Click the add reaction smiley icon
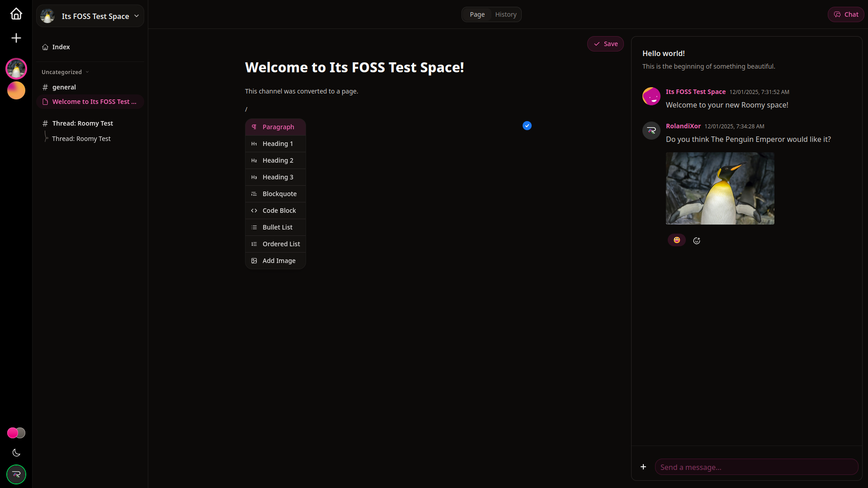The height and width of the screenshot is (488, 868). click(697, 241)
